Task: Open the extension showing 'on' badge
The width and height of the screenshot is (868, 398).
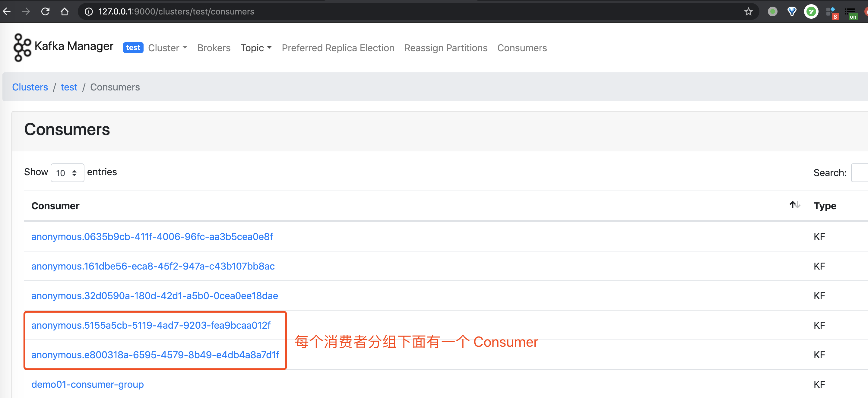Action: click(851, 13)
